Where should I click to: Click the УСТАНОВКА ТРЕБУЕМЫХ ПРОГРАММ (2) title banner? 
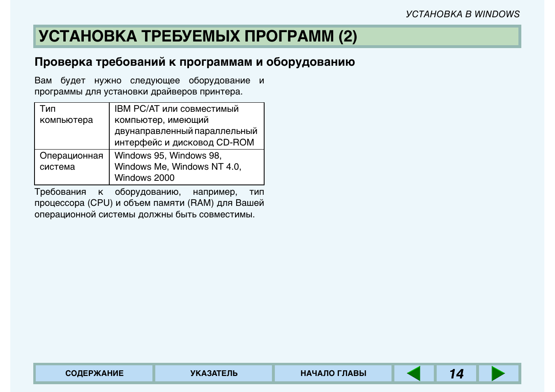pos(198,36)
